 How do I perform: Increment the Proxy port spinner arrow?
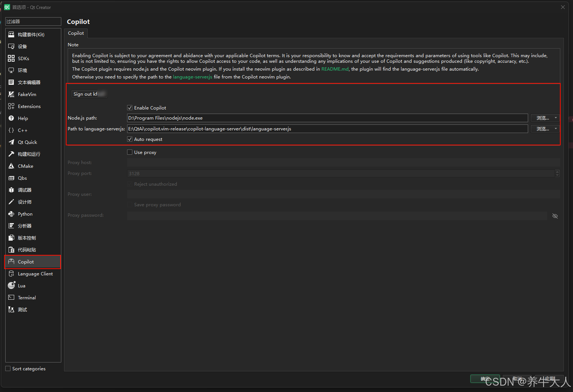tap(557, 172)
